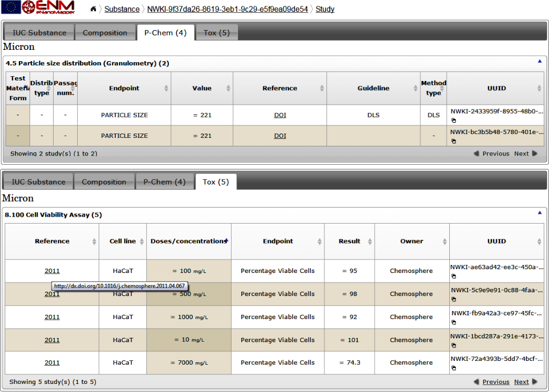Switch to Tox (5) tab in top panel
The height and width of the screenshot is (392, 549).
217,33
